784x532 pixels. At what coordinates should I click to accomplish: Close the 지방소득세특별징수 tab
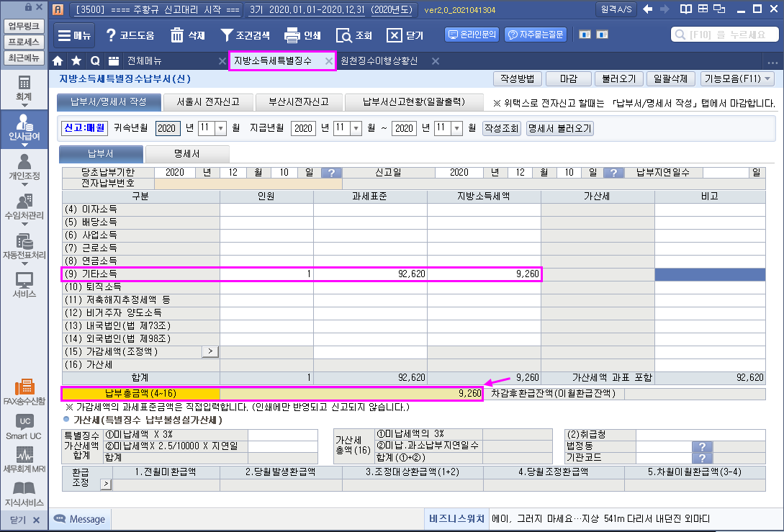(328, 61)
